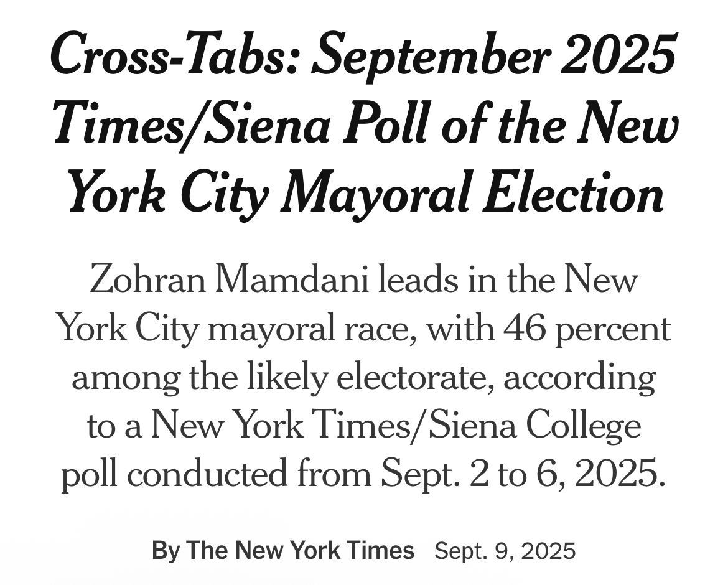Click the word "Poll" in the headline

tap(385, 124)
